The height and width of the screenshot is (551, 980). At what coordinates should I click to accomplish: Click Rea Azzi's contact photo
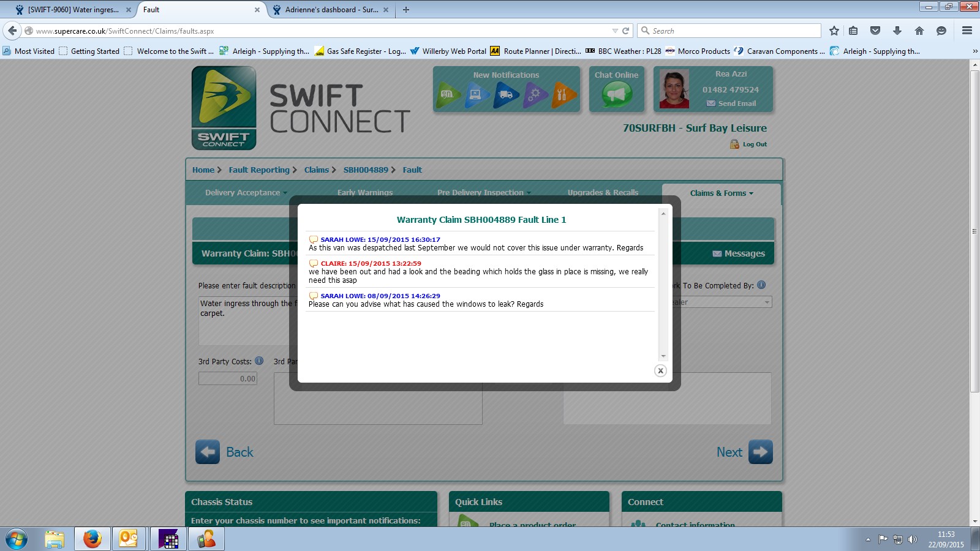[674, 89]
